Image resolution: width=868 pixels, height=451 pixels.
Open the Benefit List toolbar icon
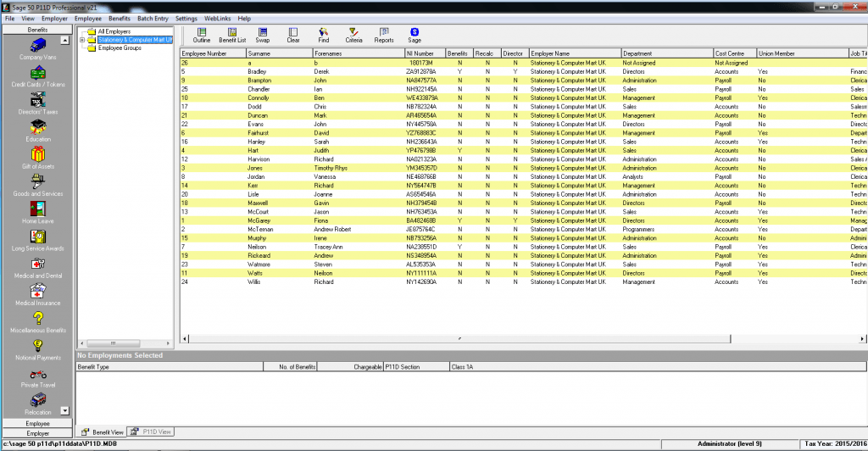click(232, 36)
